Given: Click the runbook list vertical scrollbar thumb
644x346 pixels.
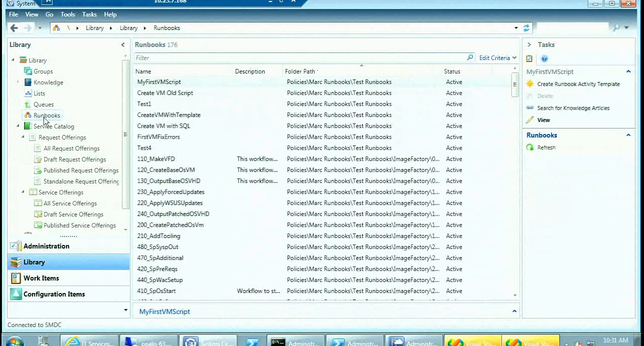Looking at the screenshot, I should 515,86.
